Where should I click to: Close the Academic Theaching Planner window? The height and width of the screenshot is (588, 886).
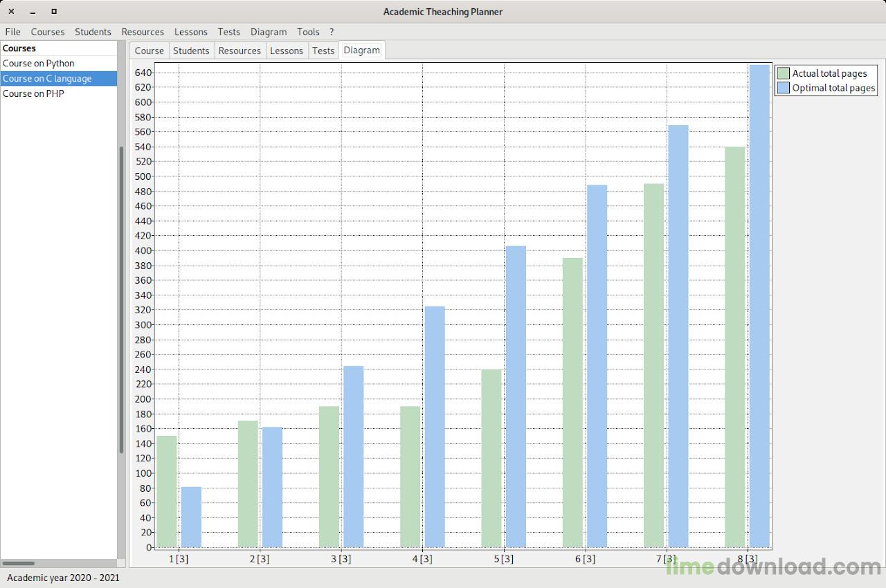tap(11, 11)
